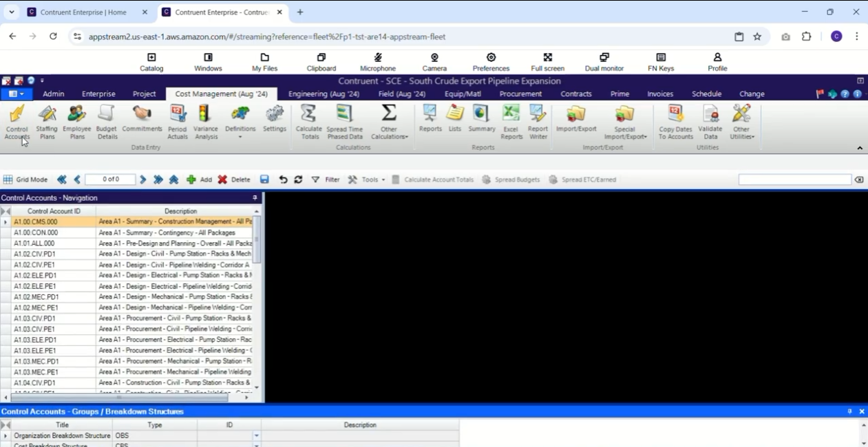Switch to the Procurement tab
The image size is (868, 447).
pyautogui.click(x=520, y=94)
